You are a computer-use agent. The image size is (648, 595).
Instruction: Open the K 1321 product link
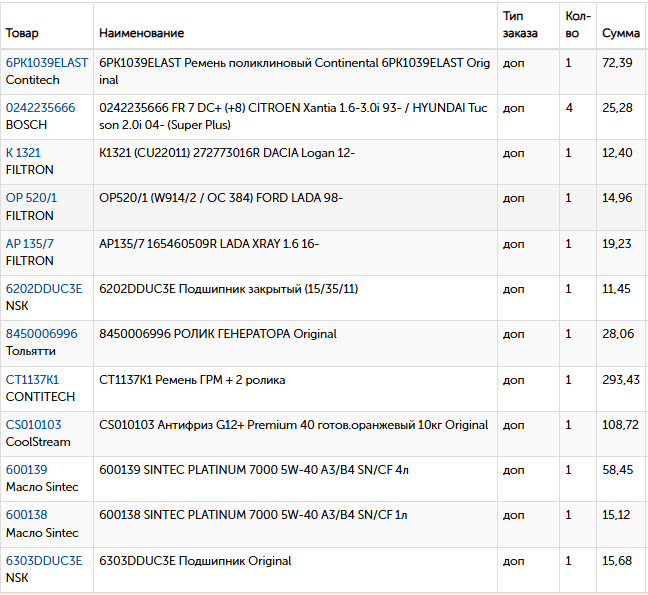pyautogui.click(x=23, y=153)
